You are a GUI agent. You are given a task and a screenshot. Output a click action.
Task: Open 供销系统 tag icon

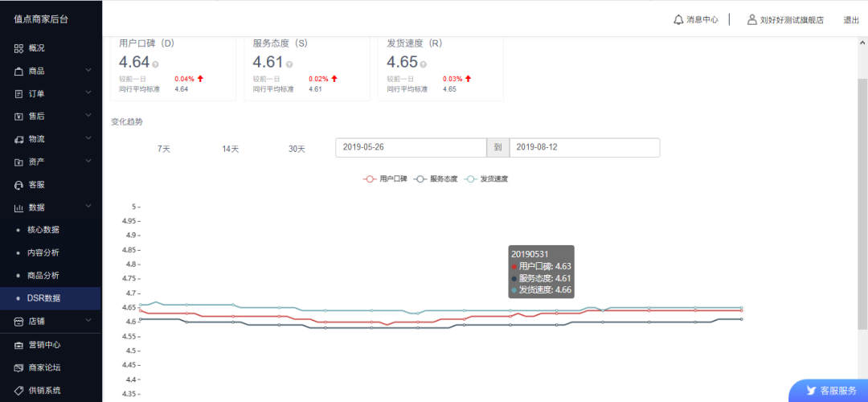coord(18,391)
